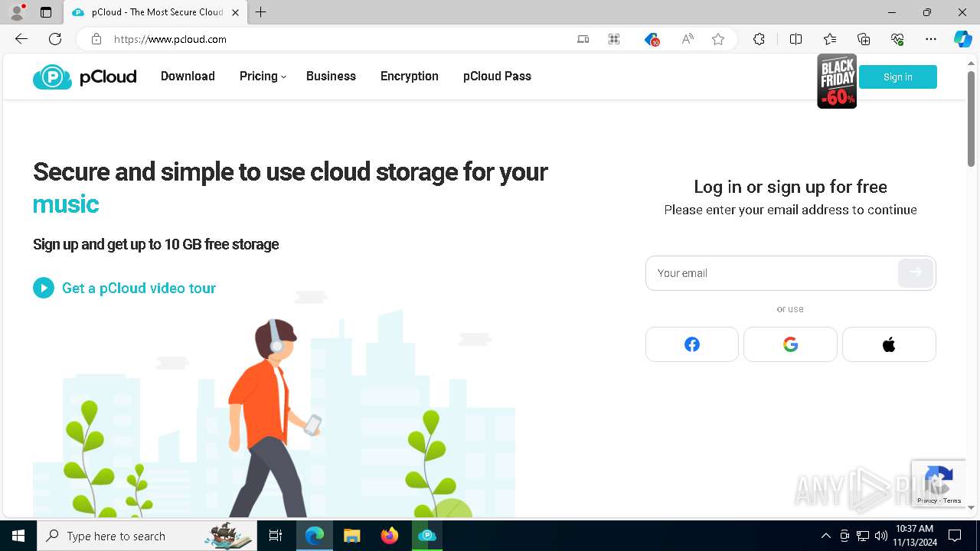Show hidden system tray icons
980x551 pixels.
point(826,536)
